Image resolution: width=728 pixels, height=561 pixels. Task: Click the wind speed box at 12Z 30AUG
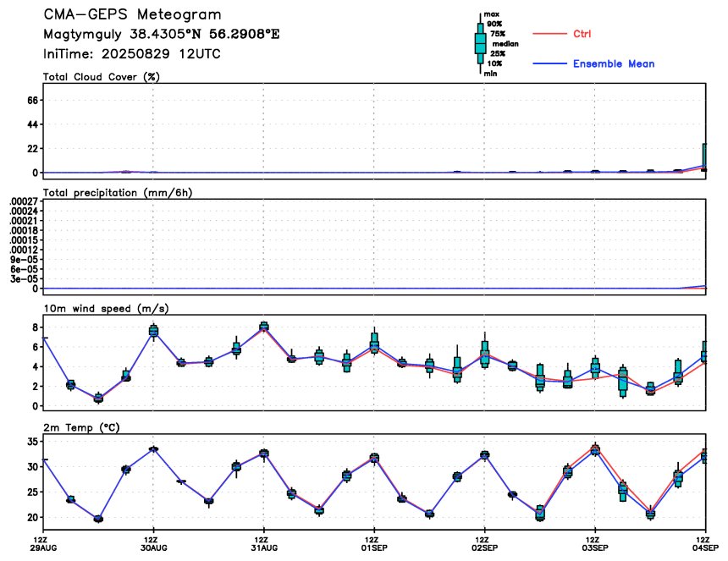(x=154, y=331)
